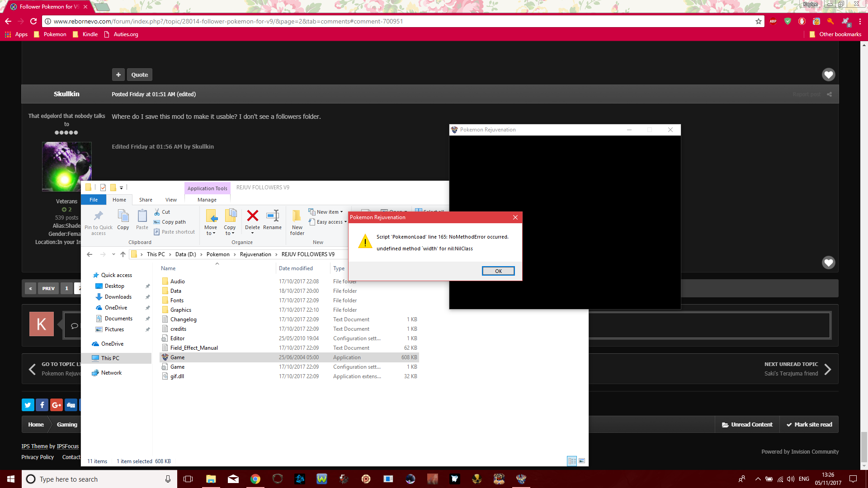Viewport: 868px width, 488px height.
Task: Select This PC in navigation pane
Action: pos(110,358)
